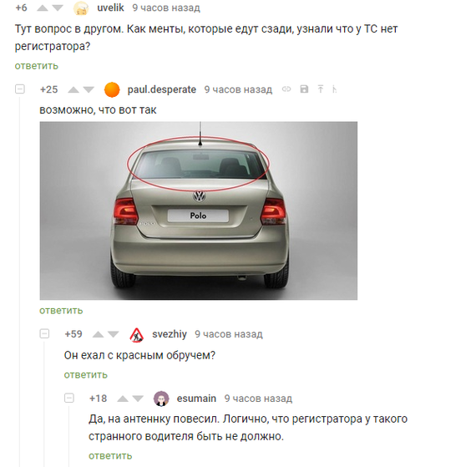
Task: Downvote svezhiy's comment
Action: (x=114, y=334)
